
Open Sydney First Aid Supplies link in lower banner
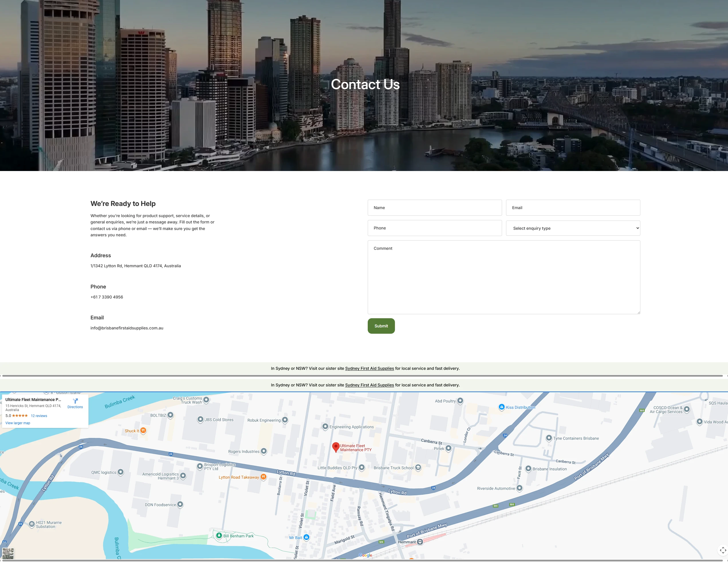(x=369, y=385)
